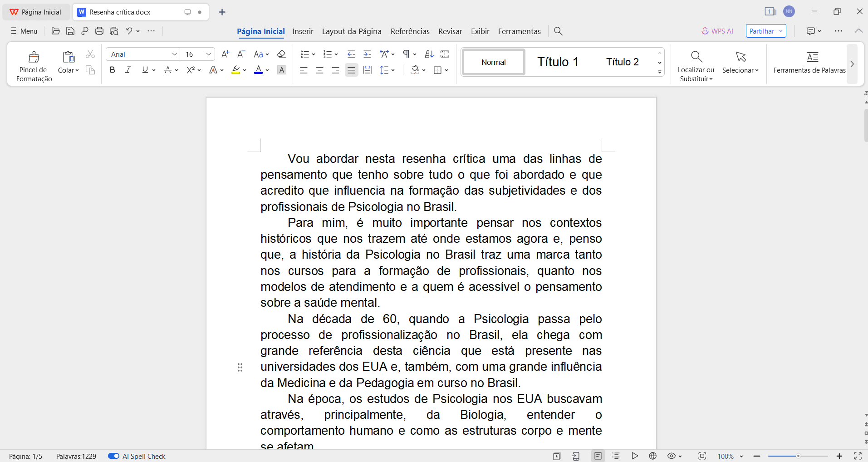Click the Ferramentas de Palavras icon

pos(809,62)
